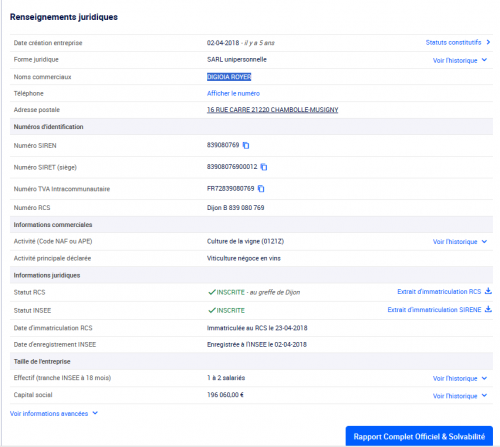Viewport: 500px width, 447px height.
Task: Click capital value 196 060,00 €
Action: point(225,395)
